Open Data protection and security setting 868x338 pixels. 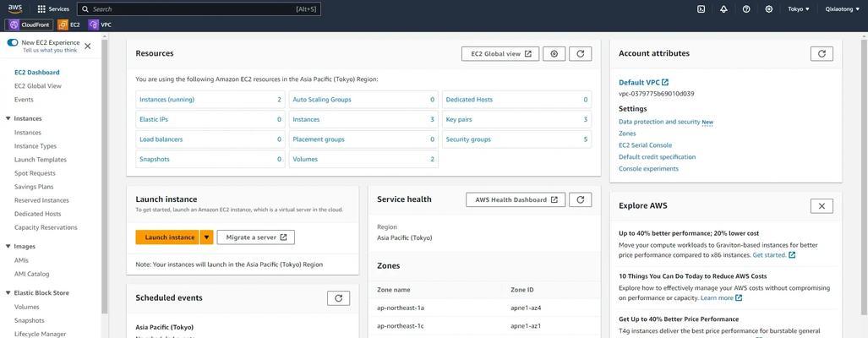pos(659,122)
